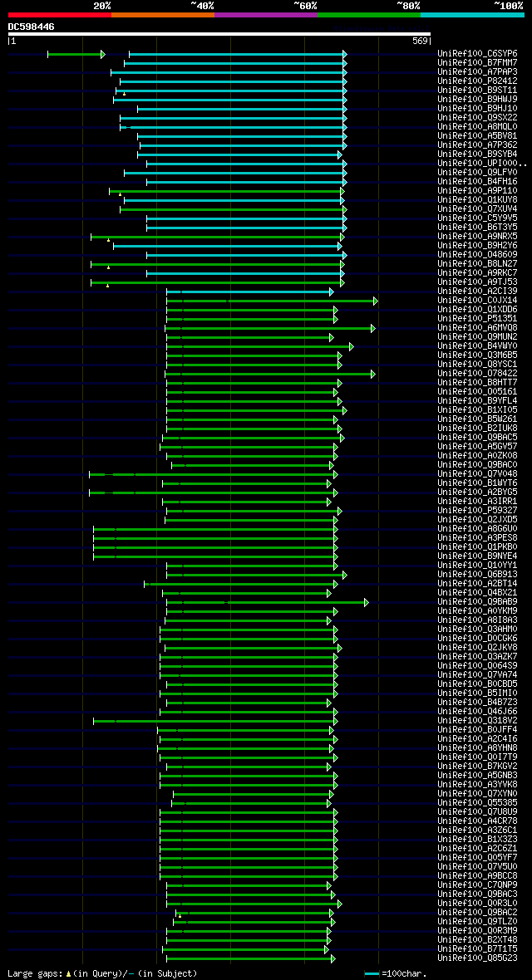
Task: Click the cyan 100char scale key
Action: (372, 973)
